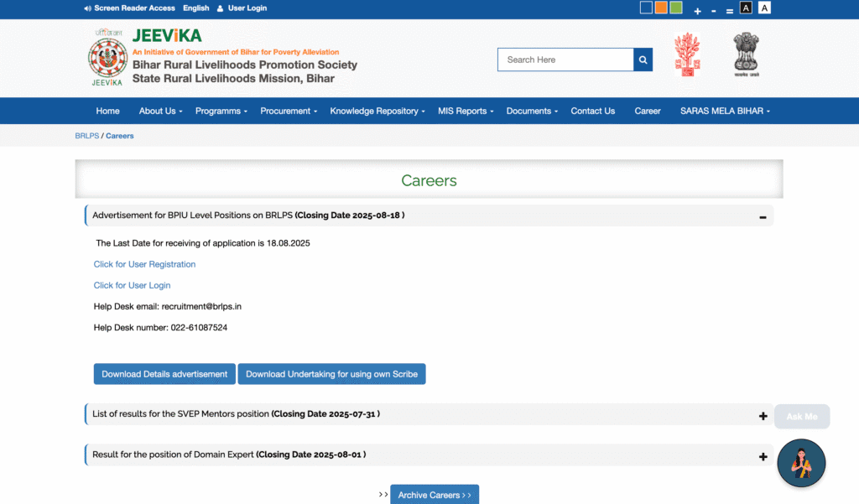
Task: Click the search magnifier icon
Action: (643, 60)
